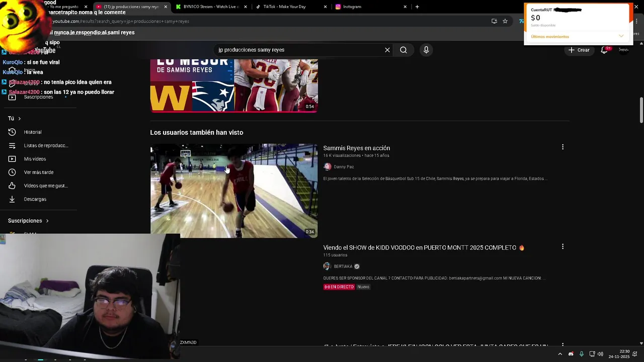Click the 16 K visualizaciones text
The image size is (644, 362).
point(342,155)
